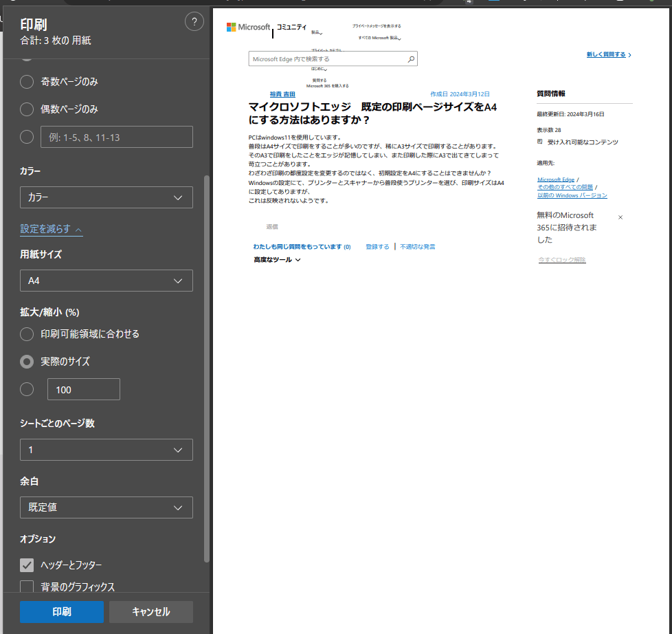Open the 用紙サイズ A4 dropdown
This screenshot has height=634, width=672.
pyautogui.click(x=107, y=281)
